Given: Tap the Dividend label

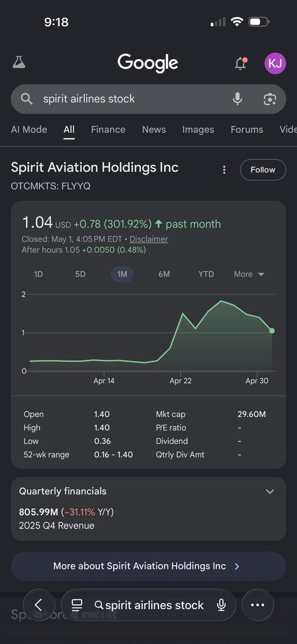Looking at the screenshot, I should coord(172,441).
